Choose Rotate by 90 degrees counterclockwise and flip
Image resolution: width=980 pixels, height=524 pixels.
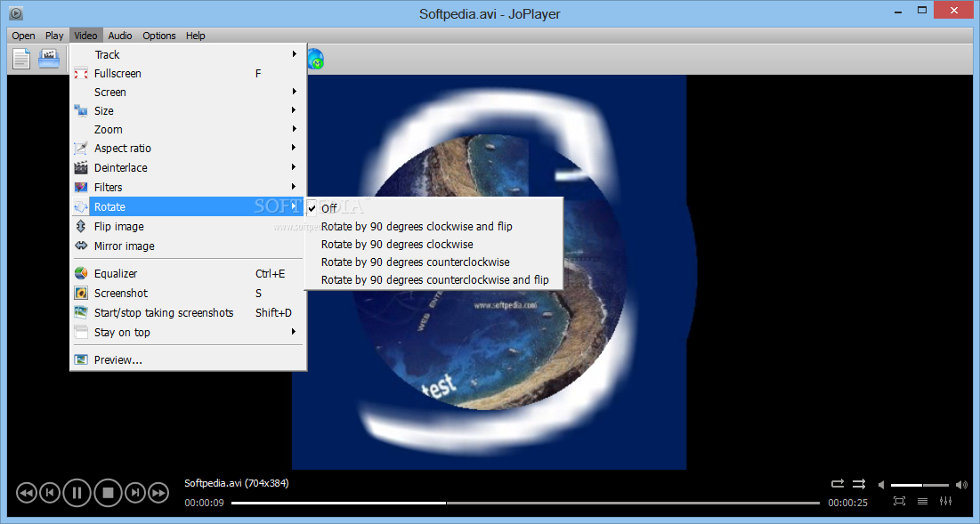tap(434, 280)
